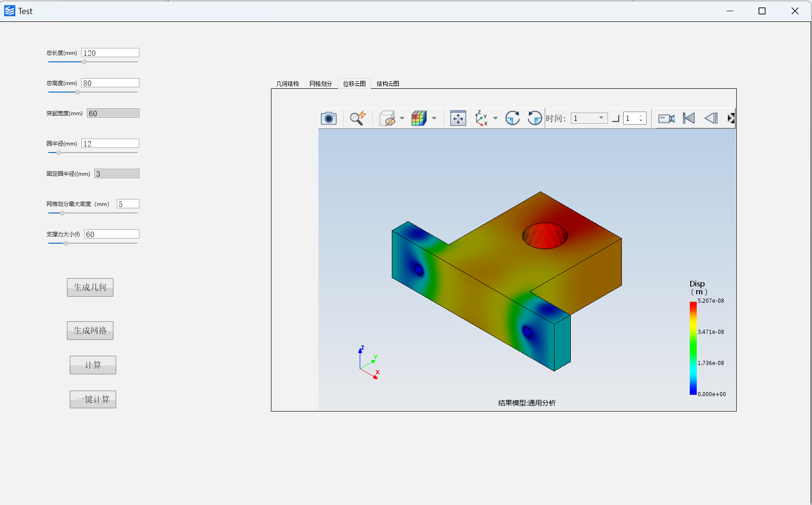Click the 计算 button
The image size is (812, 505).
(x=93, y=365)
